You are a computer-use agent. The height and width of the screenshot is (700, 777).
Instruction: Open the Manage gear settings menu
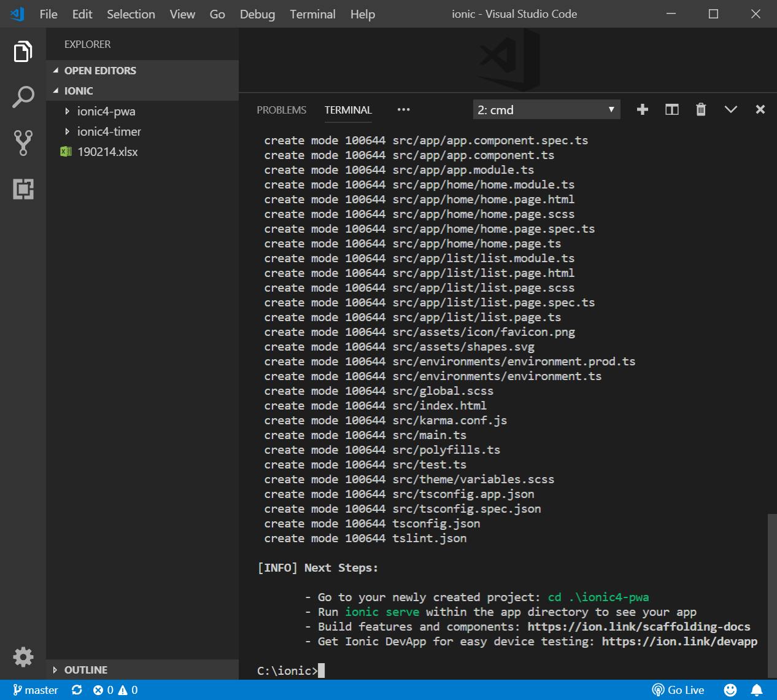23,656
